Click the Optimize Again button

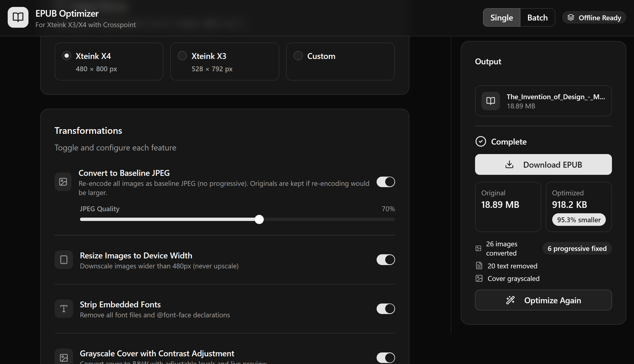pos(543,300)
